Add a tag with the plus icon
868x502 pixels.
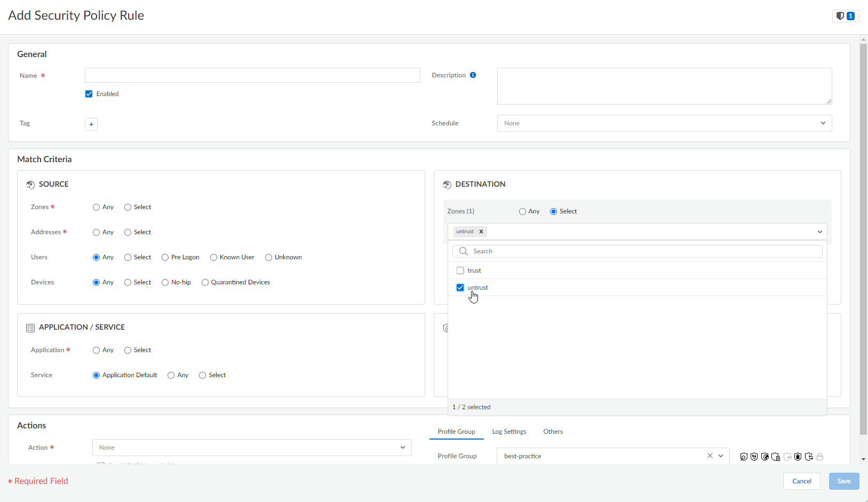point(91,124)
